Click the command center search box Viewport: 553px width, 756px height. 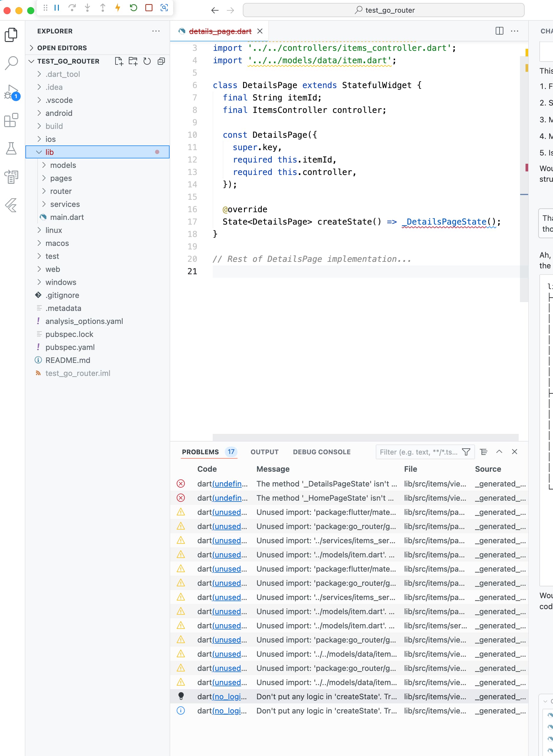coord(384,10)
